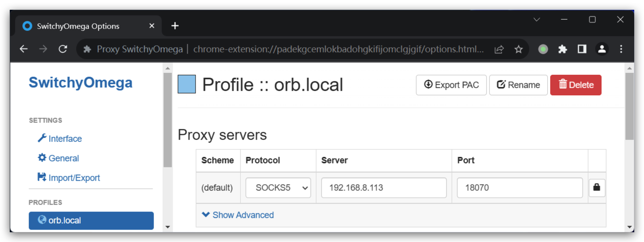Click the Server field 192.168.8.113
The image size is (644, 242).
(384, 188)
